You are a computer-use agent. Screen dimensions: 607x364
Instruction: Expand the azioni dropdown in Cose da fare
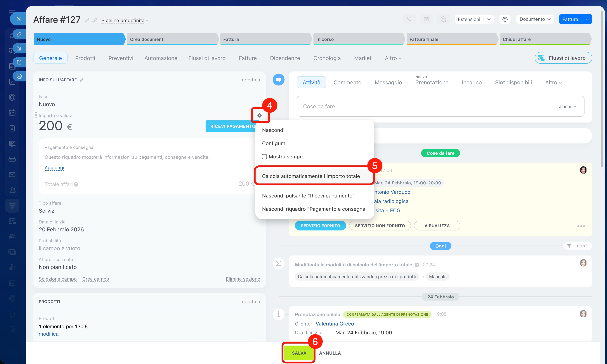pyautogui.click(x=567, y=106)
